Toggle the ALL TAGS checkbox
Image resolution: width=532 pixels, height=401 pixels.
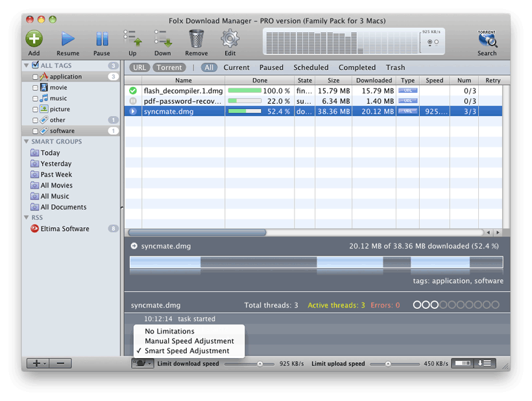tap(35, 65)
